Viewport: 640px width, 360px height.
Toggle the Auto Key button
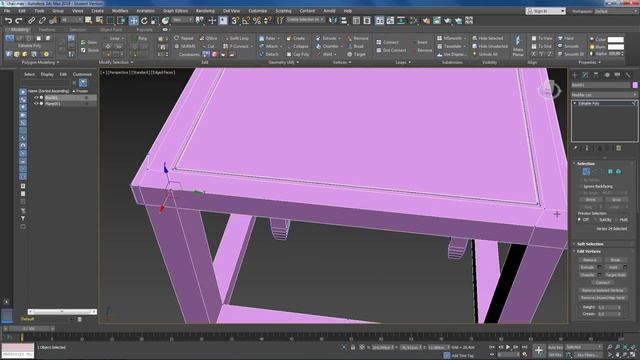[x=555, y=347]
